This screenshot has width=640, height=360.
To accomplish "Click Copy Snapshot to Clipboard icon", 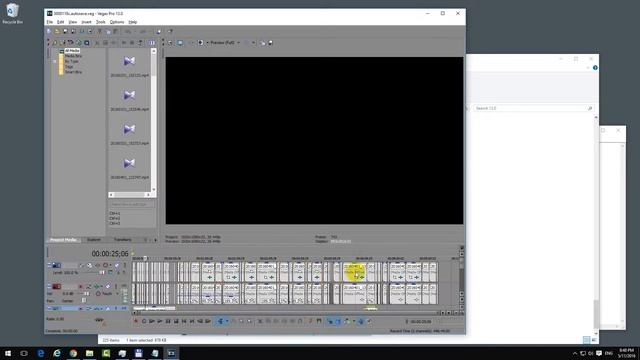I will 262,42.
